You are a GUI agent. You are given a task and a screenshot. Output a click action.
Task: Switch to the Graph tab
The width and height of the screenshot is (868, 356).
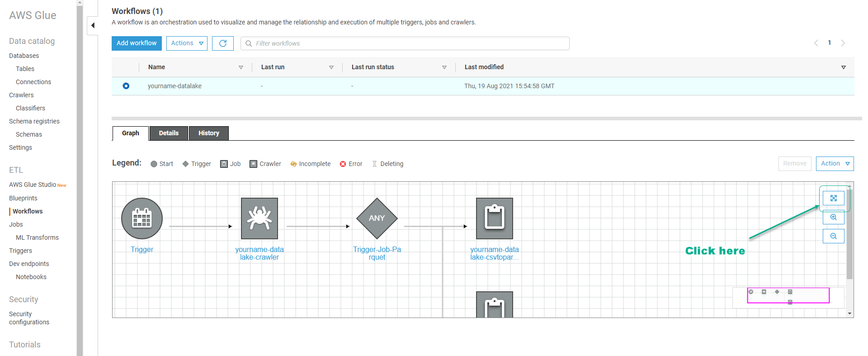click(131, 133)
